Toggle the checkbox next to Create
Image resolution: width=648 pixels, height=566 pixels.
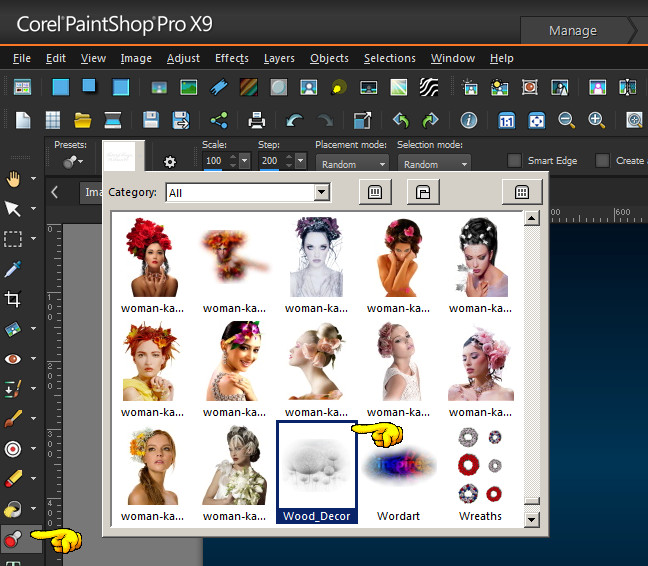[602, 160]
